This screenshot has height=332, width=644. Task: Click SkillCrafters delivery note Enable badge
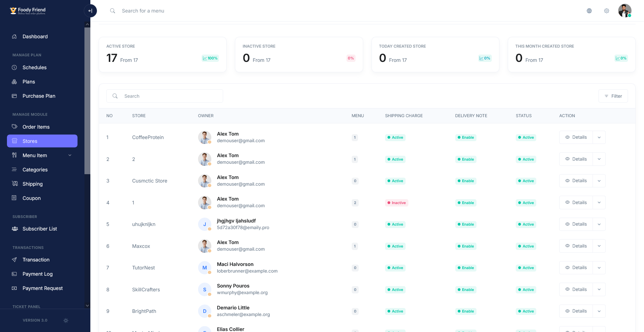466,290
